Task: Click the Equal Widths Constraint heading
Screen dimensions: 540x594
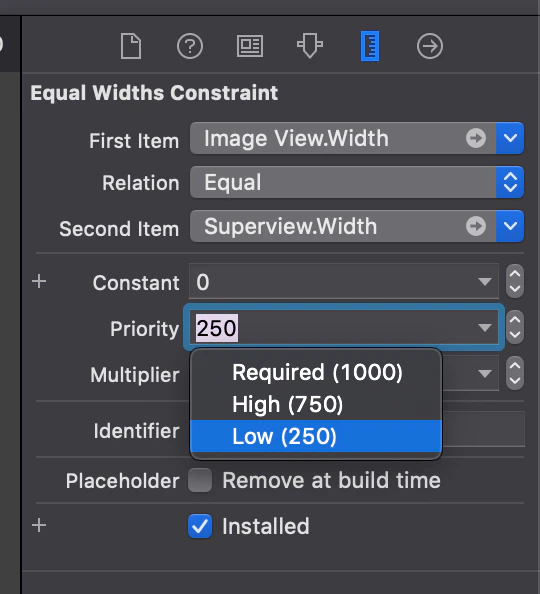Action: pyautogui.click(x=154, y=93)
